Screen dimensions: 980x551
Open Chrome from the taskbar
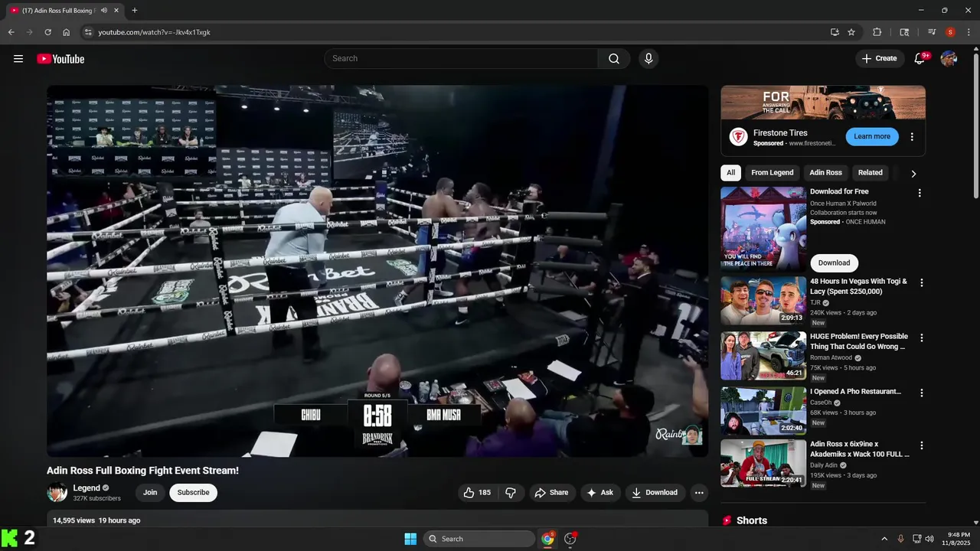[548, 539]
